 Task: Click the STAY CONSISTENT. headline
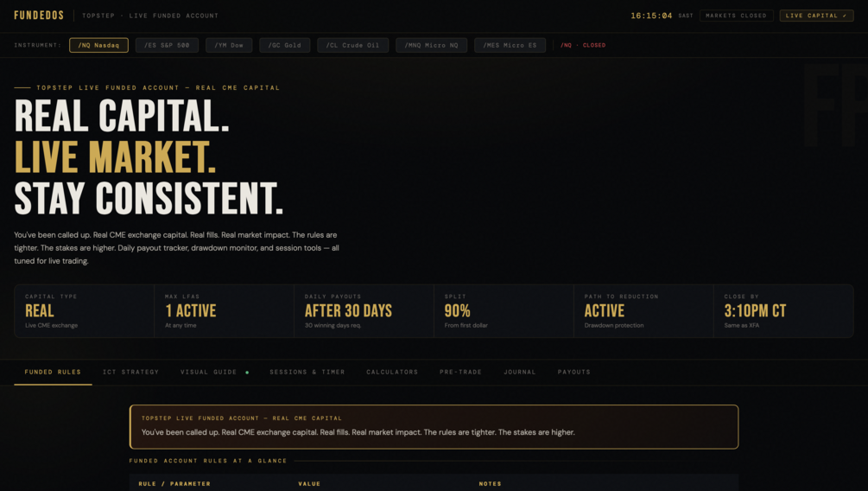(x=149, y=198)
